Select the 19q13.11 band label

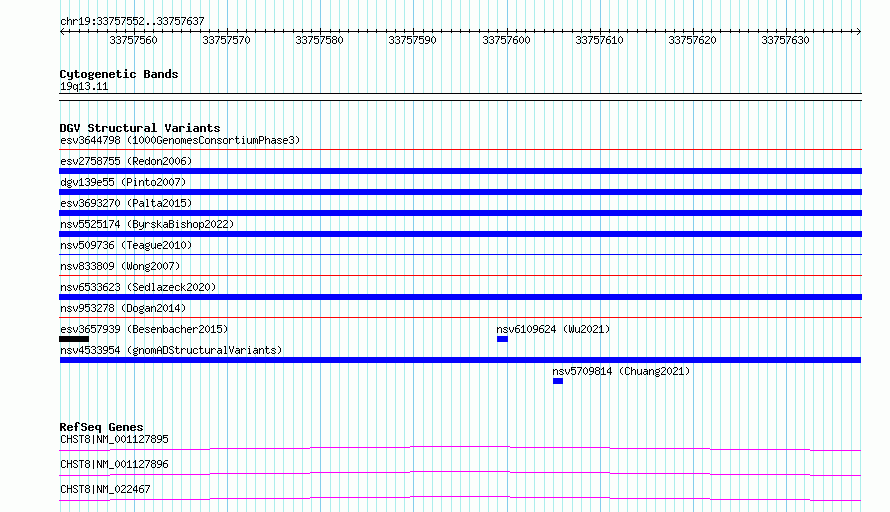84,86
